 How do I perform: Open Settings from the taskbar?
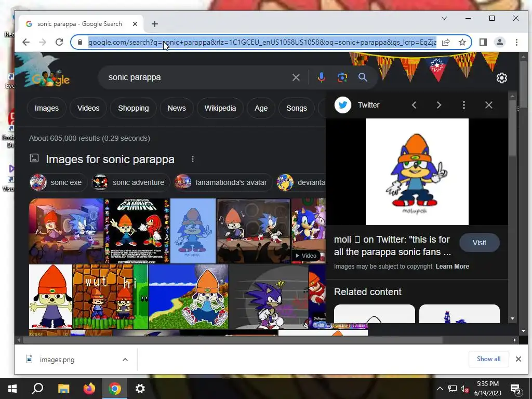(140, 389)
